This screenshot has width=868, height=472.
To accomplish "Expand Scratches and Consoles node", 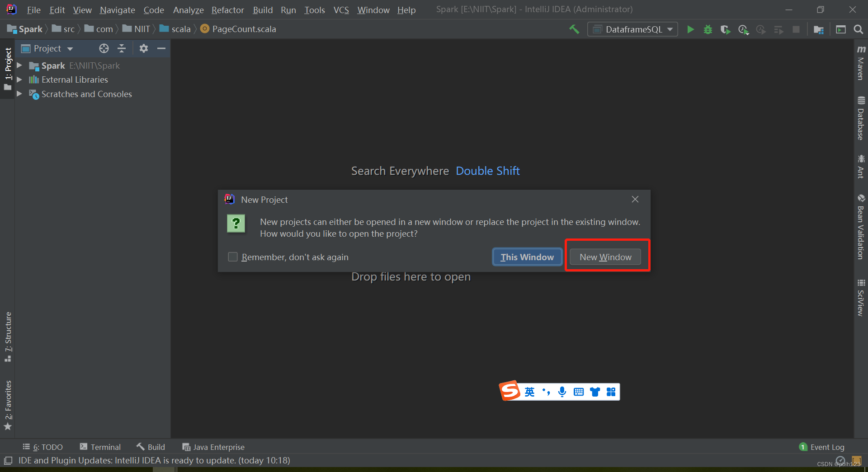I will point(19,94).
